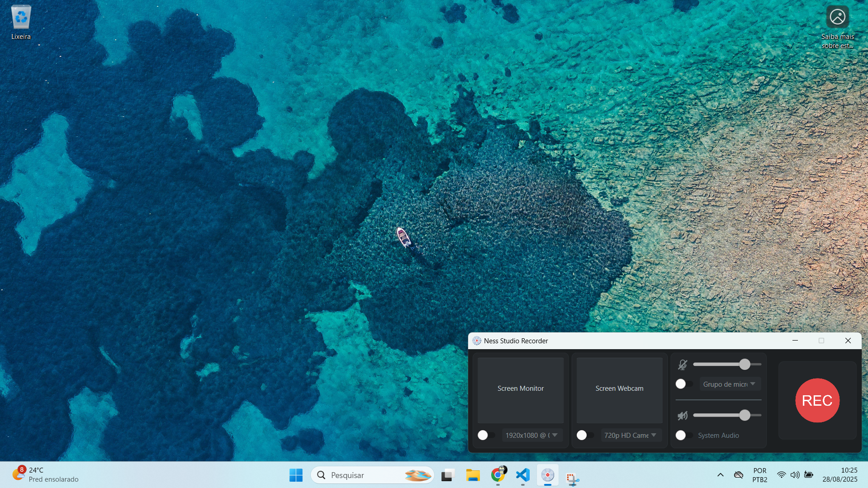The image size is (868, 488).
Task: Click the Windows Start button
Action: click(x=296, y=475)
